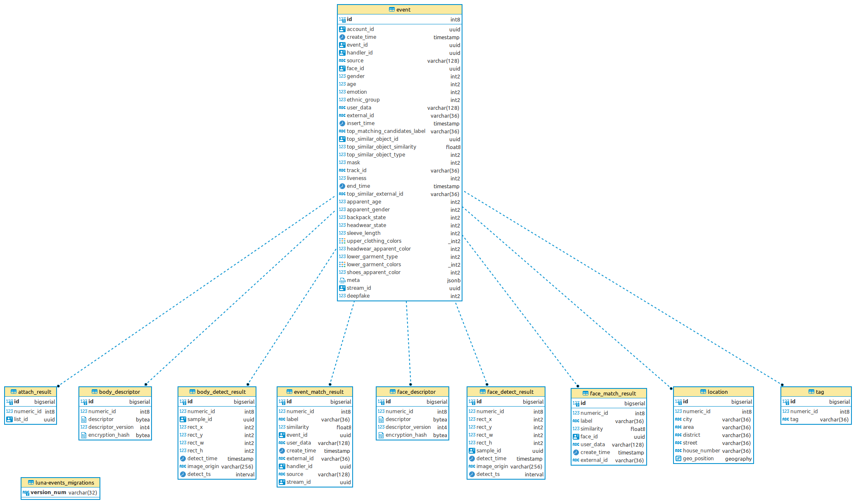Click the array icon for upper_clothing_colors

(342, 241)
